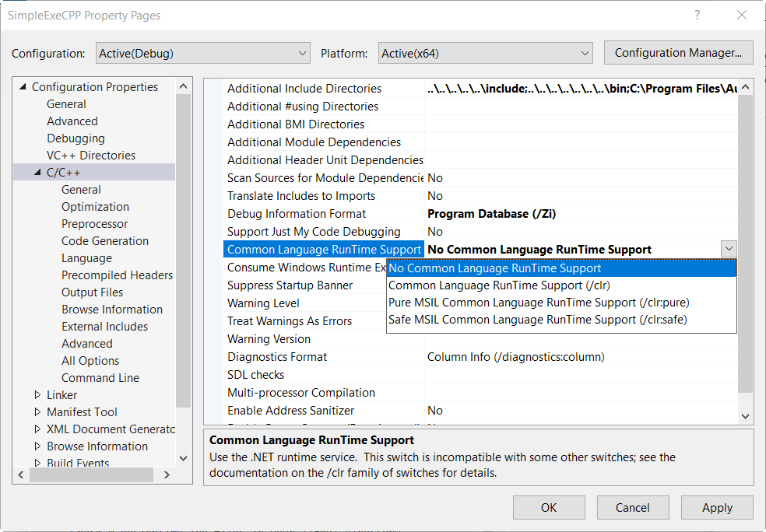The height and width of the screenshot is (532, 766).
Task: Select Advanced under Configuration Properties
Action: coord(72,121)
